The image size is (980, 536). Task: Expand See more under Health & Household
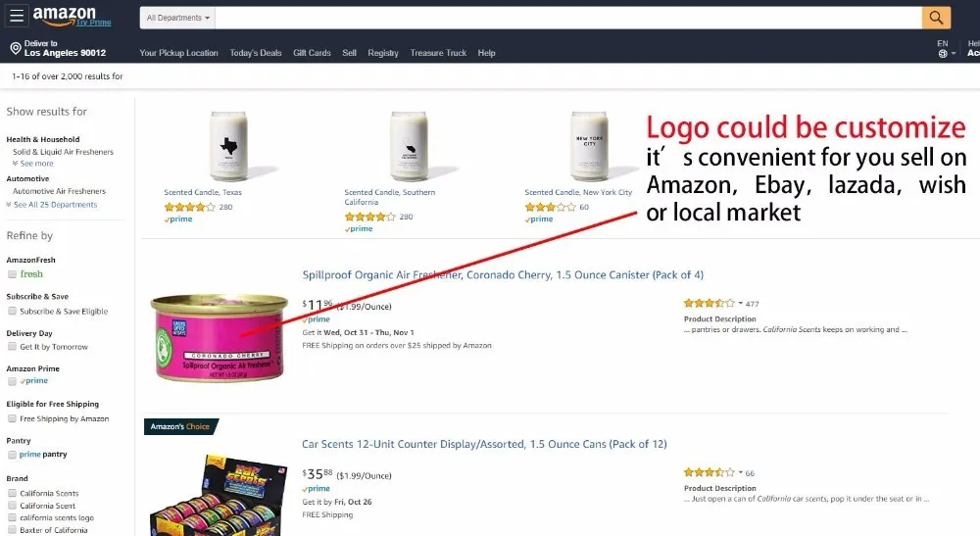[36, 164]
